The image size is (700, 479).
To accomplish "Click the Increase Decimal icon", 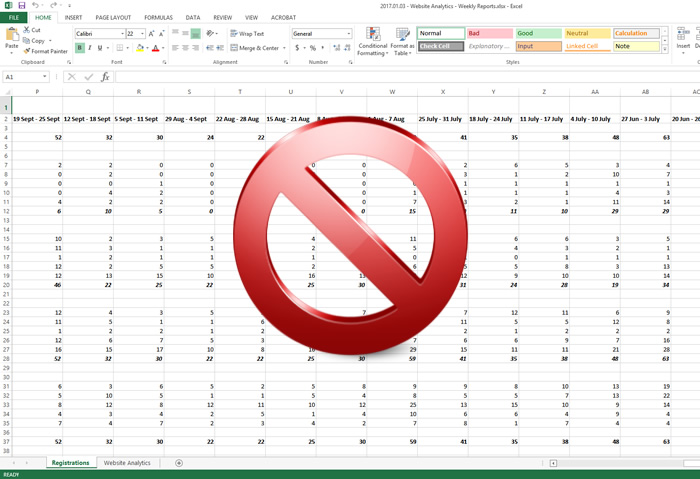I will tap(336, 48).
